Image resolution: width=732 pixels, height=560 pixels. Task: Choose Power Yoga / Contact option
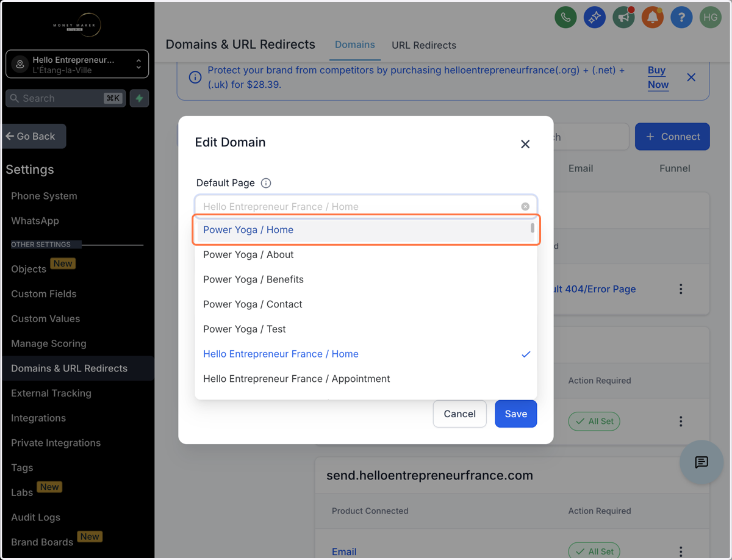pyautogui.click(x=366, y=304)
